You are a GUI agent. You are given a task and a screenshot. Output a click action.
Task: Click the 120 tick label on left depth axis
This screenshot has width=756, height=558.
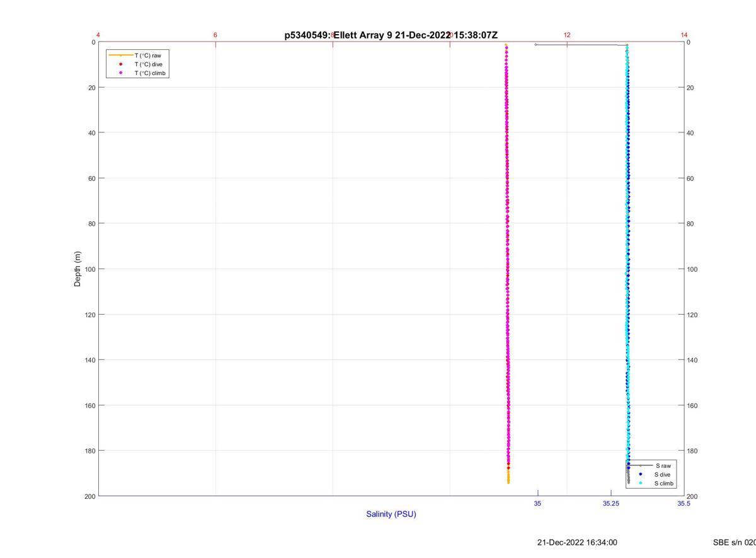(x=90, y=315)
